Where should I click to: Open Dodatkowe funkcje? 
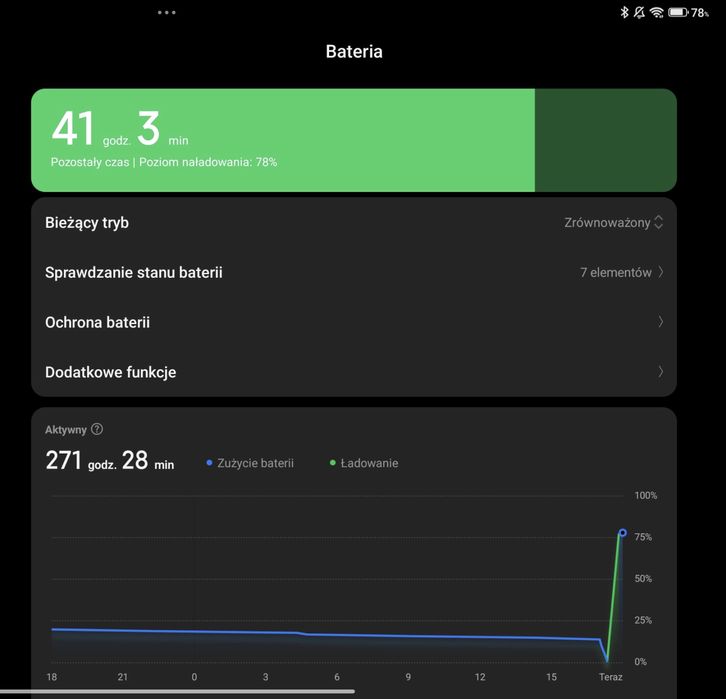click(x=354, y=372)
